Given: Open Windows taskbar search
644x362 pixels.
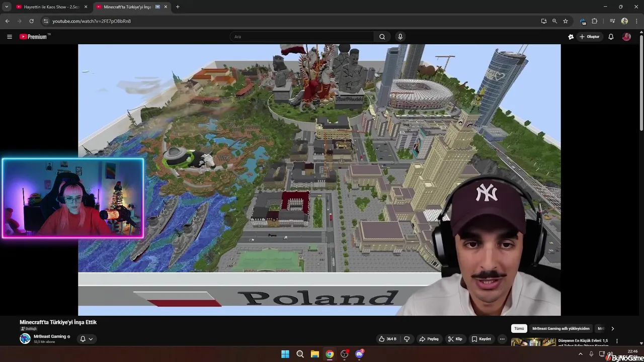Looking at the screenshot, I should click(x=300, y=354).
